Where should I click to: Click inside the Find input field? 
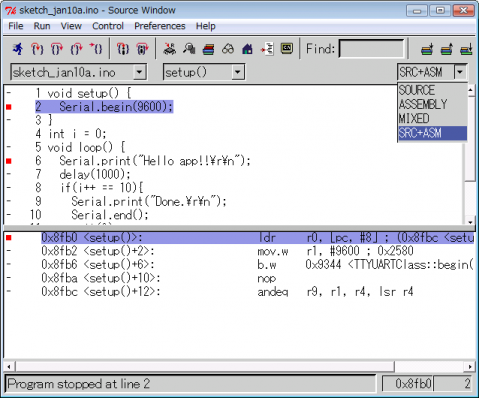click(372, 49)
